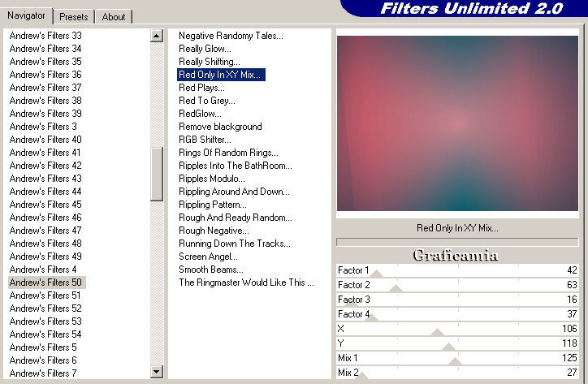Choose Rings Of Random Rings filter
The height and width of the screenshot is (384, 588).
point(228,153)
